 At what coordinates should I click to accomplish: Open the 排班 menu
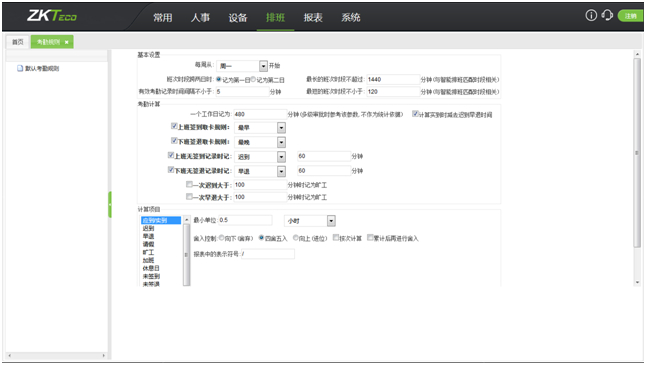click(x=275, y=17)
